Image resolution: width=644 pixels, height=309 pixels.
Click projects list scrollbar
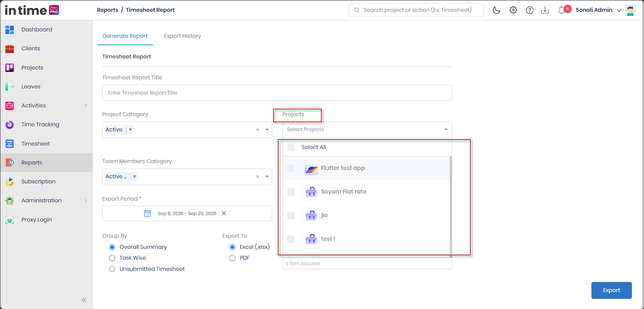click(x=451, y=207)
